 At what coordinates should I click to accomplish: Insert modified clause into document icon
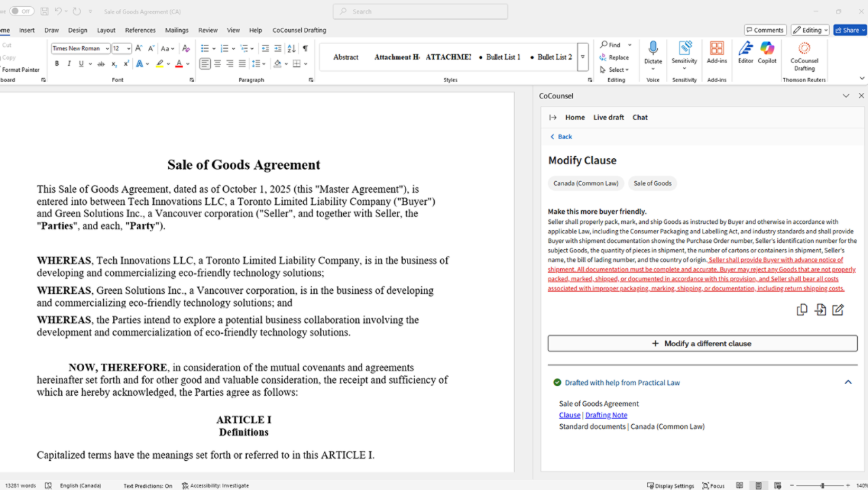[x=820, y=309]
